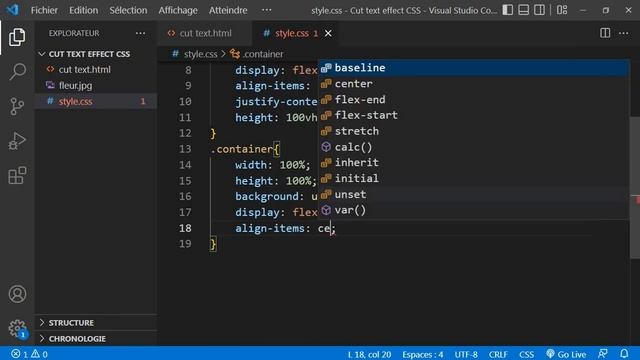Click style.css in the breadcrumb

tap(200, 54)
